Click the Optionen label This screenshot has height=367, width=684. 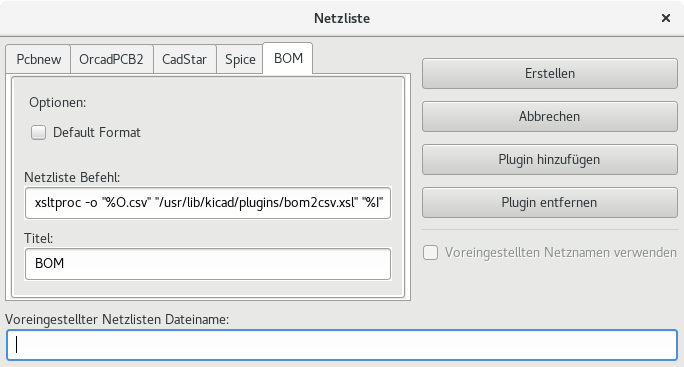[x=58, y=103]
